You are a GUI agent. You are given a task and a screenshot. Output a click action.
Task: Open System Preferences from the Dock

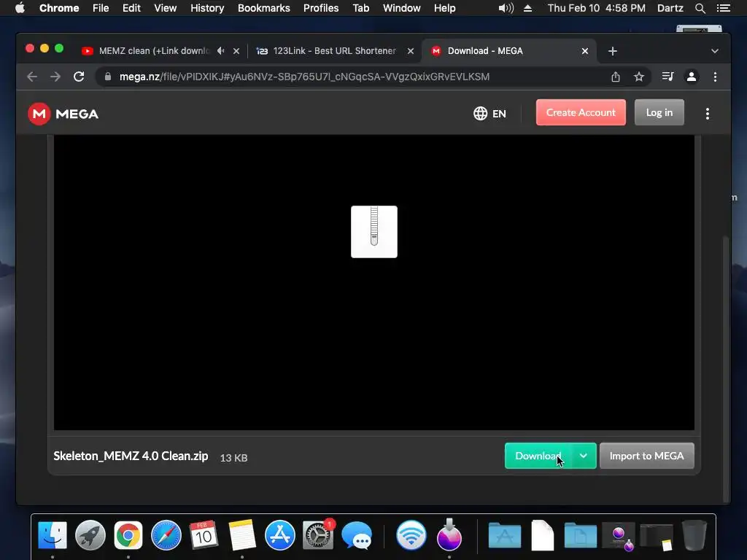pyautogui.click(x=318, y=535)
